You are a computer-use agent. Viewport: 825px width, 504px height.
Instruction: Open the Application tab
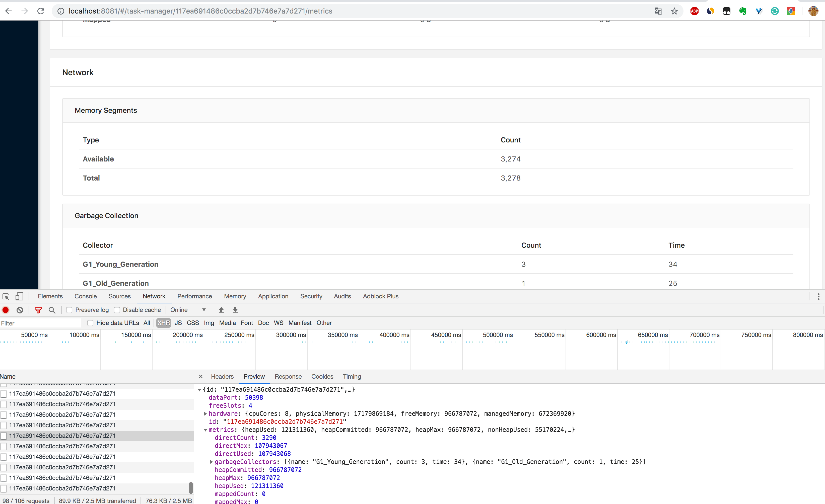[273, 297]
